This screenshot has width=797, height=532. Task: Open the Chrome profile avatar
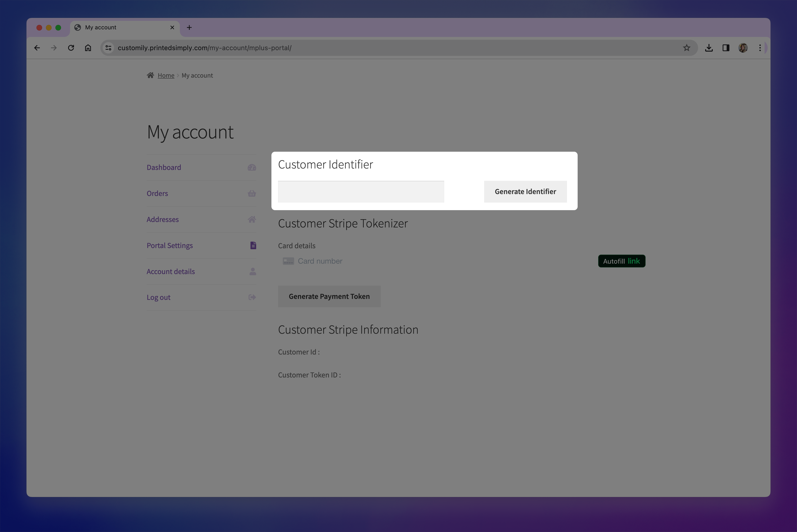coord(743,48)
